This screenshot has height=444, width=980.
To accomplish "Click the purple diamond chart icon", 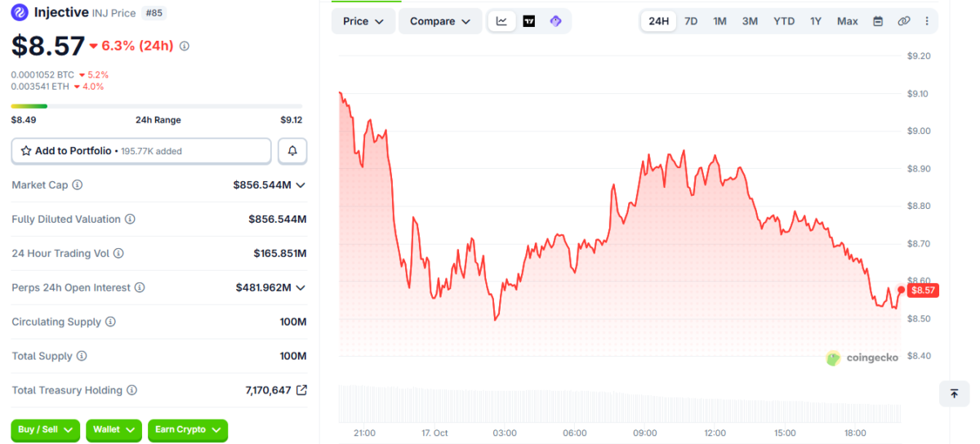I will click(555, 21).
